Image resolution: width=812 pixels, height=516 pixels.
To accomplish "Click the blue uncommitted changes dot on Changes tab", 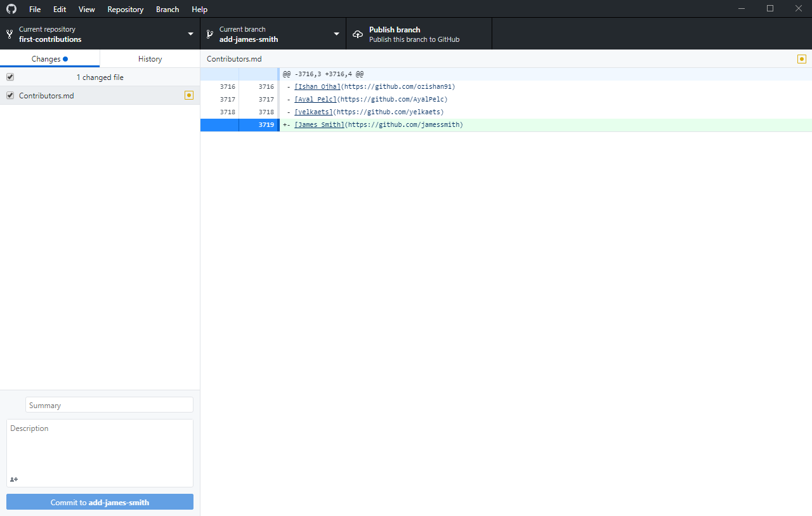I will pos(65,59).
